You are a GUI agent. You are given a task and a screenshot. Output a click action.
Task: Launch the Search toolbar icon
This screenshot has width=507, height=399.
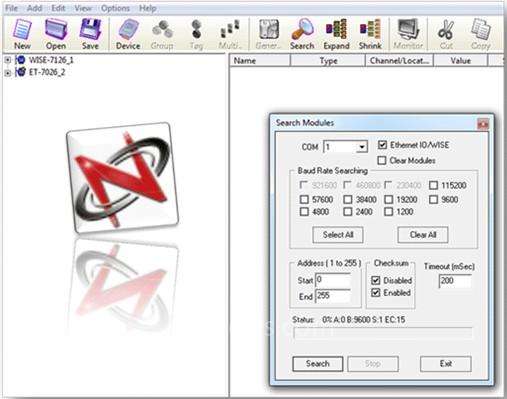point(302,34)
